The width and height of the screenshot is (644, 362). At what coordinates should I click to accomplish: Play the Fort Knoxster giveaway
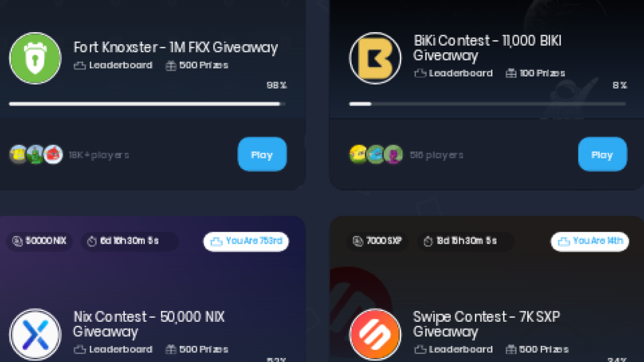coord(262,154)
